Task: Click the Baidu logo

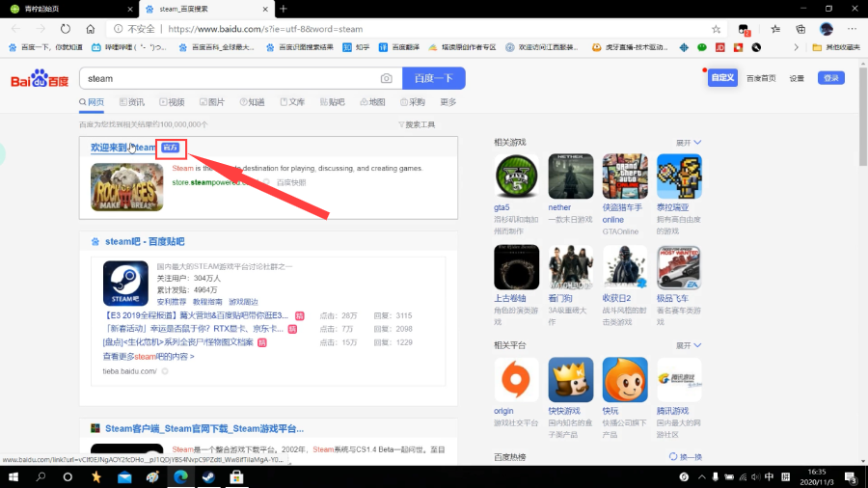Action: click(40, 78)
